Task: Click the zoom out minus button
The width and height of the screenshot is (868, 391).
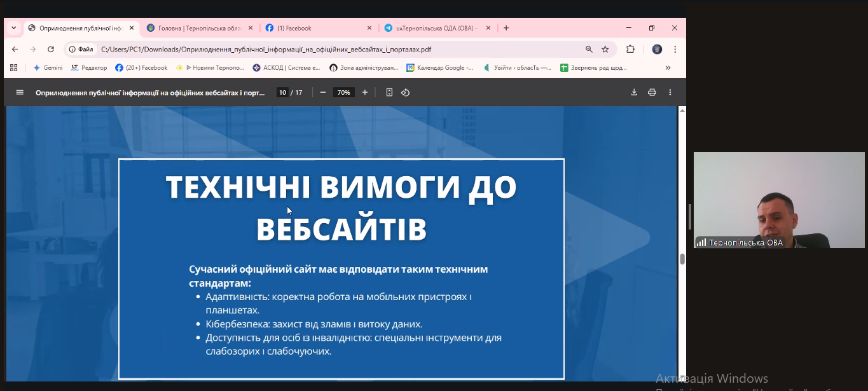Action: (323, 92)
